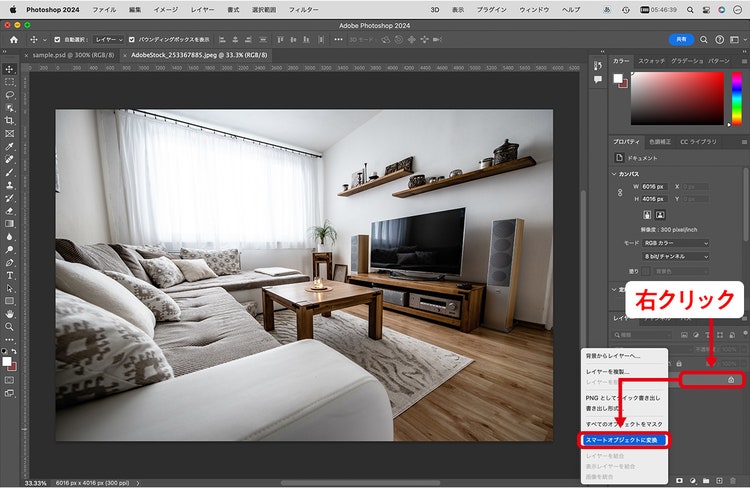Viewport: 750px width, 488px height.
Task: Open the Color panel flyout menu
Action: (x=744, y=61)
